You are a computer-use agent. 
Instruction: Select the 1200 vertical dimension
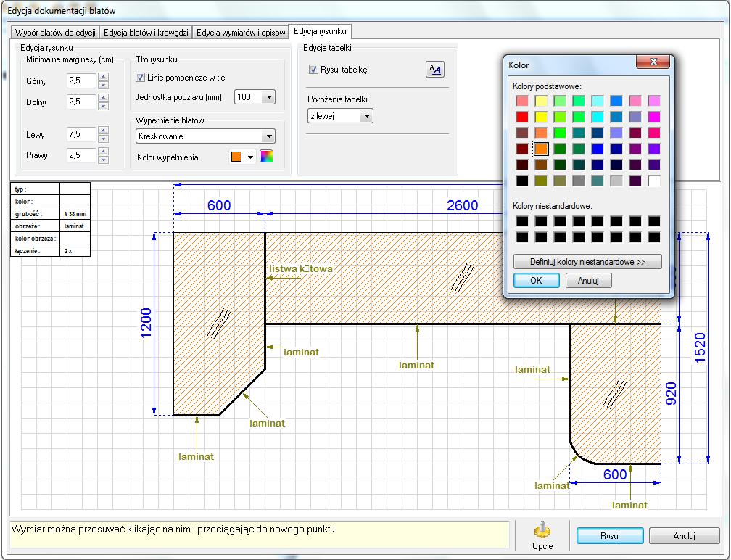[x=146, y=323]
